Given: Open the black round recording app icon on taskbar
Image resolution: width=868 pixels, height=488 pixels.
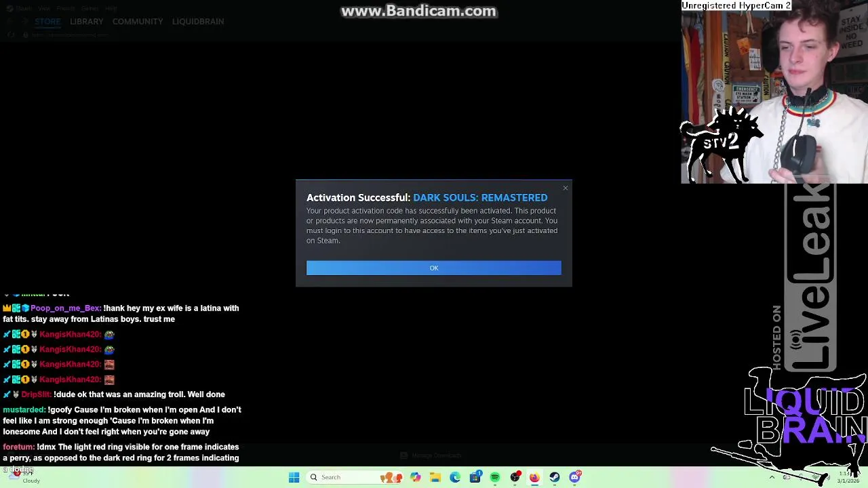Looking at the screenshot, I should pyautogui.click(x=515, y=477).
